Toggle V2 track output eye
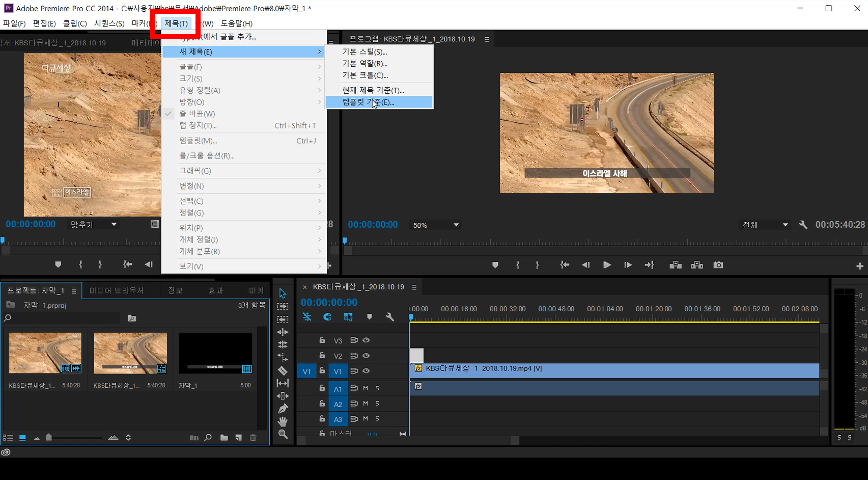868x480 pixels. [366, 356]
